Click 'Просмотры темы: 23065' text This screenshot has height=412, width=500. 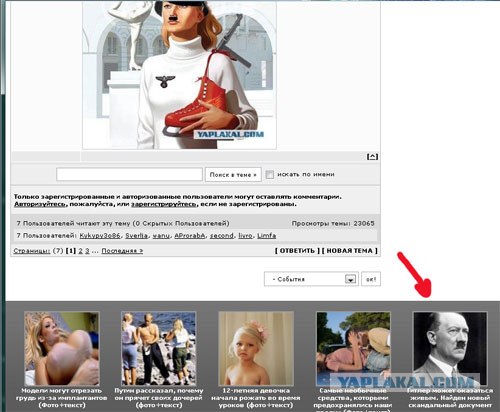[x=333, y=223]
